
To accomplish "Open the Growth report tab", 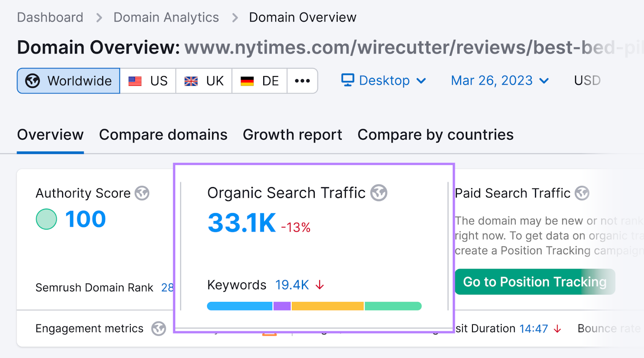I will click(x=292, y=135).
